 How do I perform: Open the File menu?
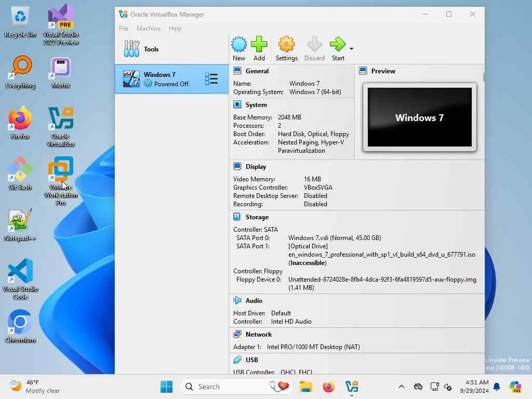pos(124,29)
